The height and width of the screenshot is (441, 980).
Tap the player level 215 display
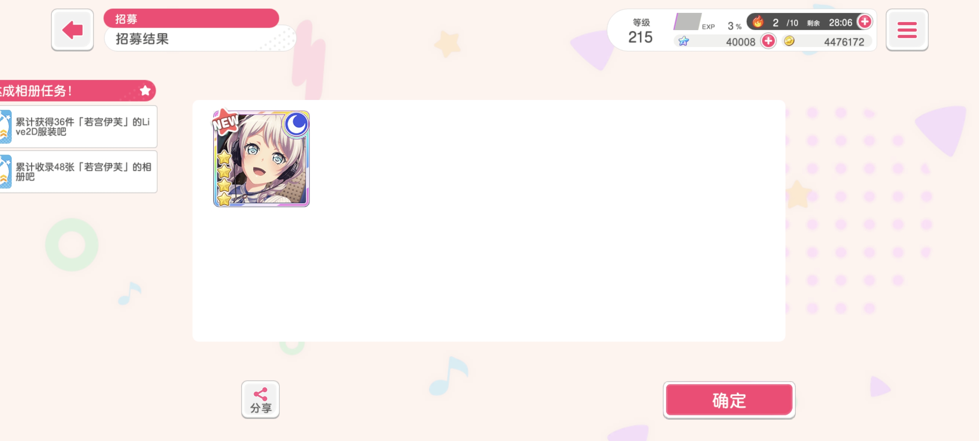click(x=640, y=32)
